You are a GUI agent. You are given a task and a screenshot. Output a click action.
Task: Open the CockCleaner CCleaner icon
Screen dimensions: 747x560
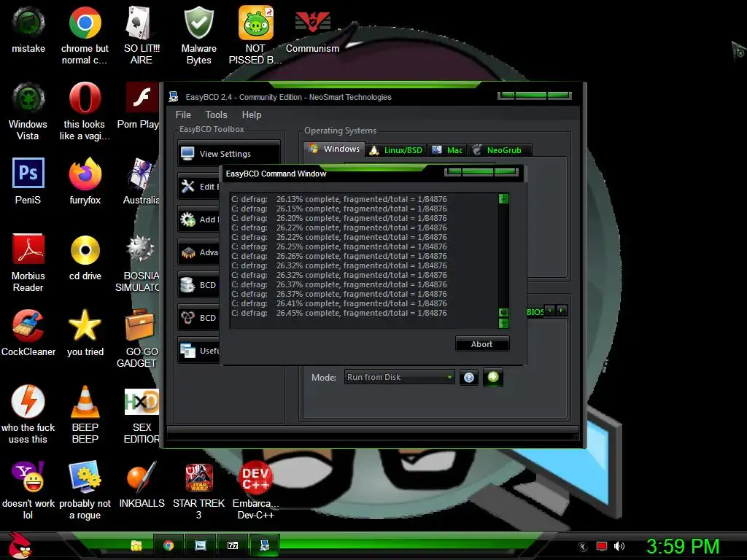[x=28, y=333]
